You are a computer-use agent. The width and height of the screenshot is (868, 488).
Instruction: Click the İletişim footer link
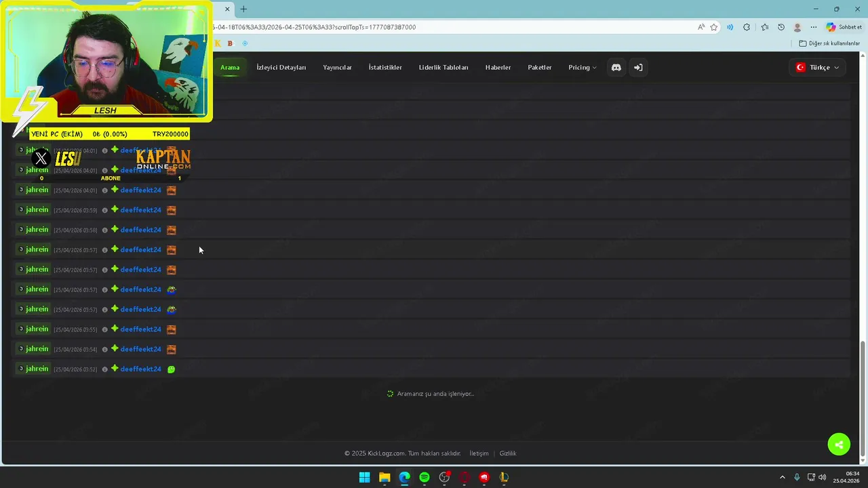tap(479, 453)
